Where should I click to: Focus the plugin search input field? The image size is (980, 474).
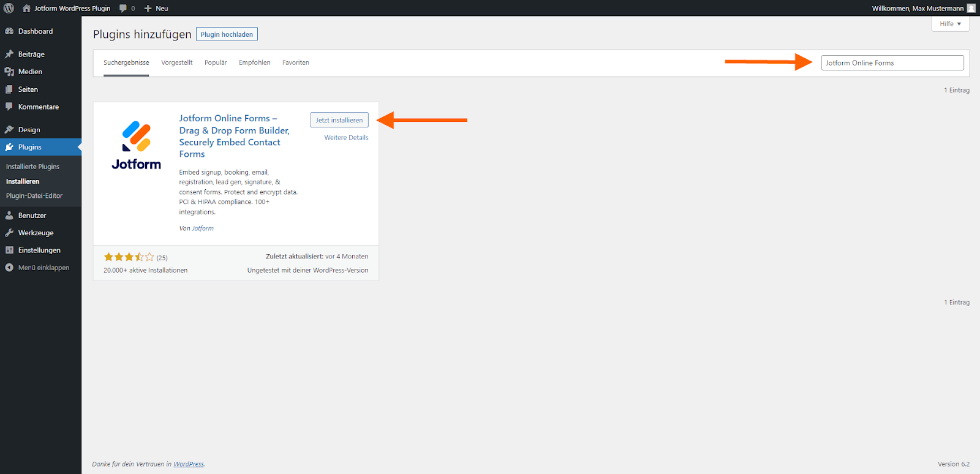pyautogui.click(x=892, y=63)
